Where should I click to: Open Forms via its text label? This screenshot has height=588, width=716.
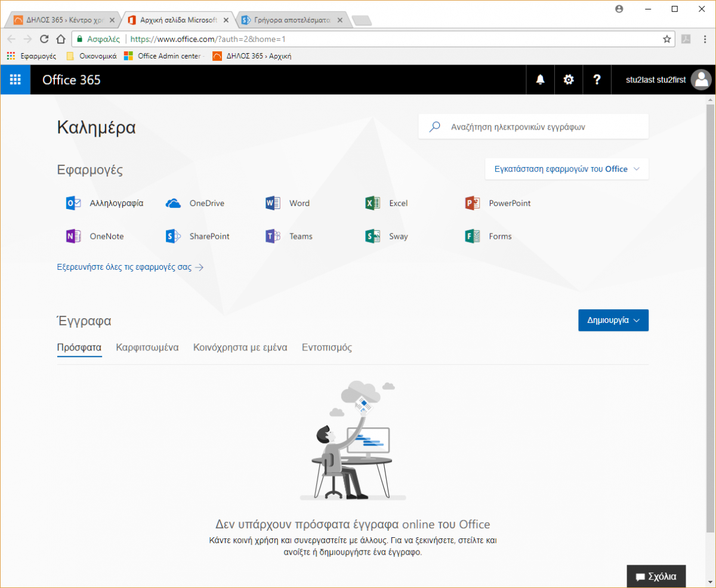click(x=500, y=236)
